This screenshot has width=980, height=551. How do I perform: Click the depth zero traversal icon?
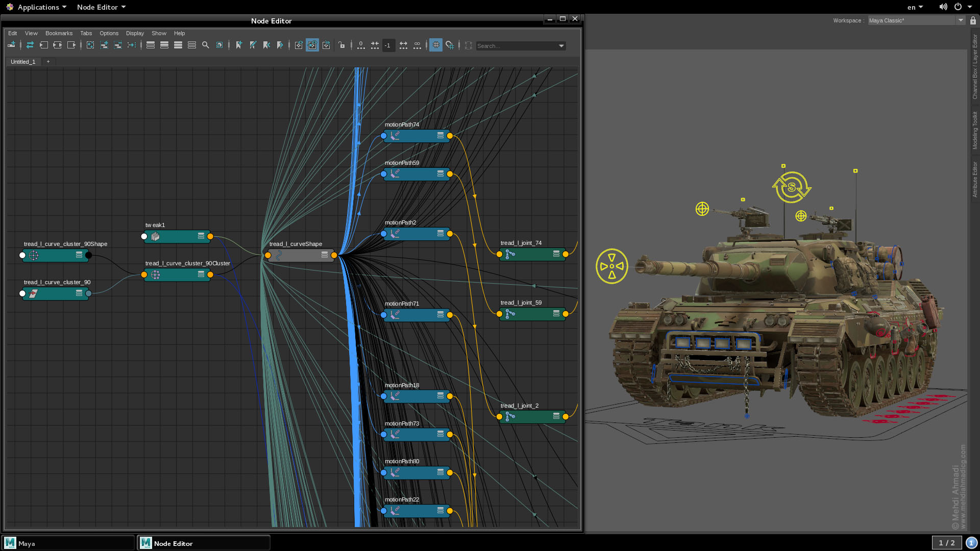(361, 45)
